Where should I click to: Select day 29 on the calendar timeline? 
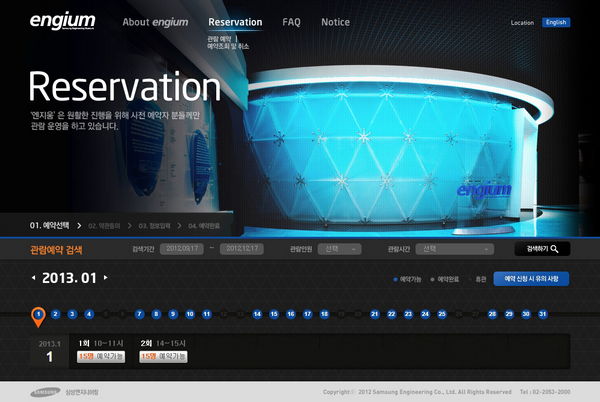tap(509, 314)
